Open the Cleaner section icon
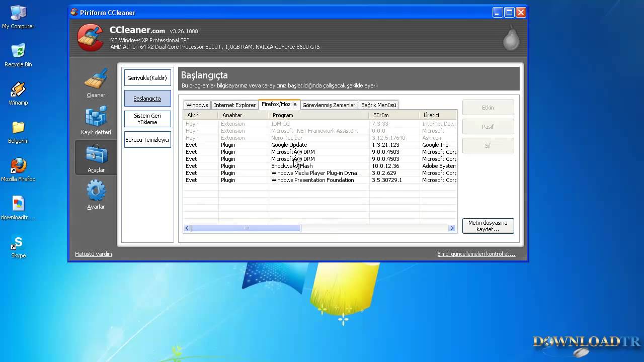 click(x=96, y=79)
